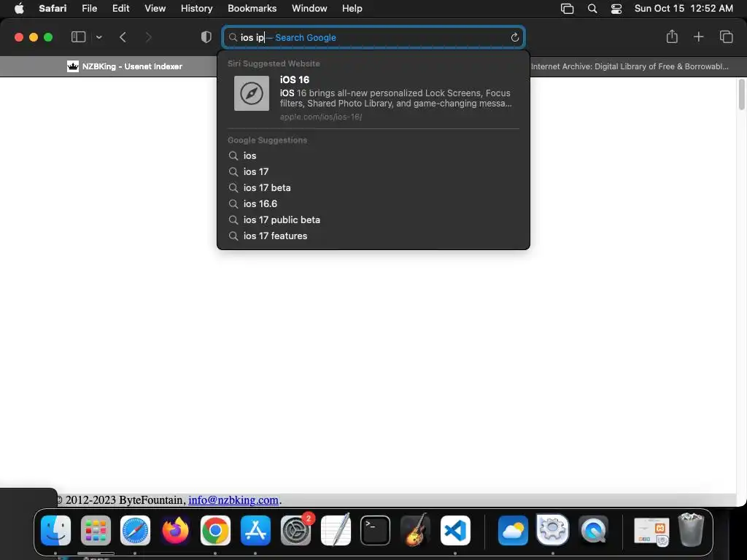Open the minimized window thumbnail in Dock
The image size is (747, 560).
click(x=651, y=531)
